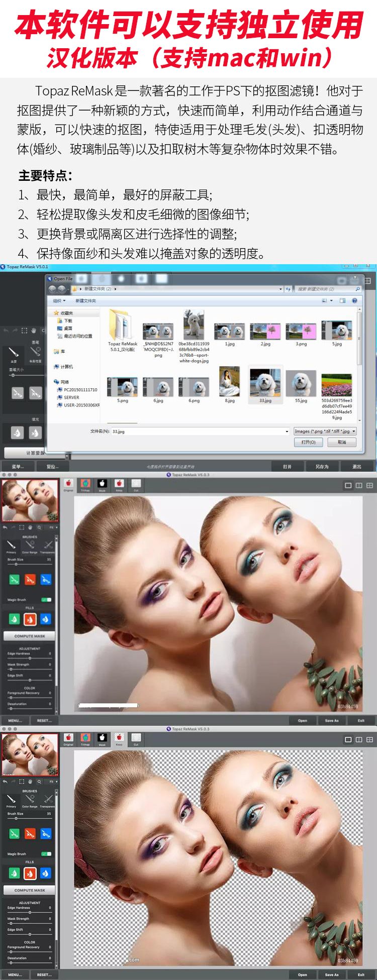This screenshot has width=377, height=980.
Task: Click undo arrow in white-background ReMask window
Action: coord(5,527)
